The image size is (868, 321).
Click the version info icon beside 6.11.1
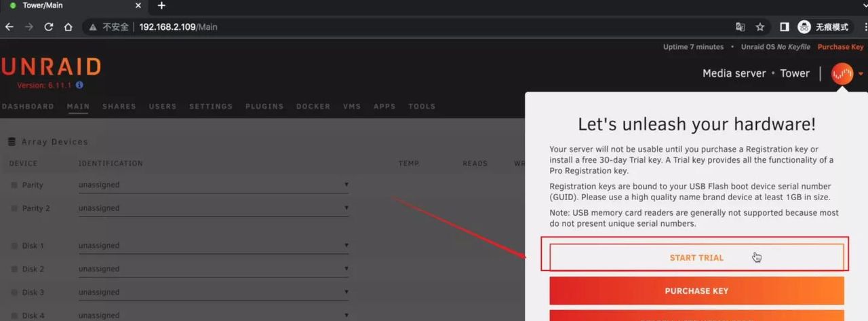[79, 86]
